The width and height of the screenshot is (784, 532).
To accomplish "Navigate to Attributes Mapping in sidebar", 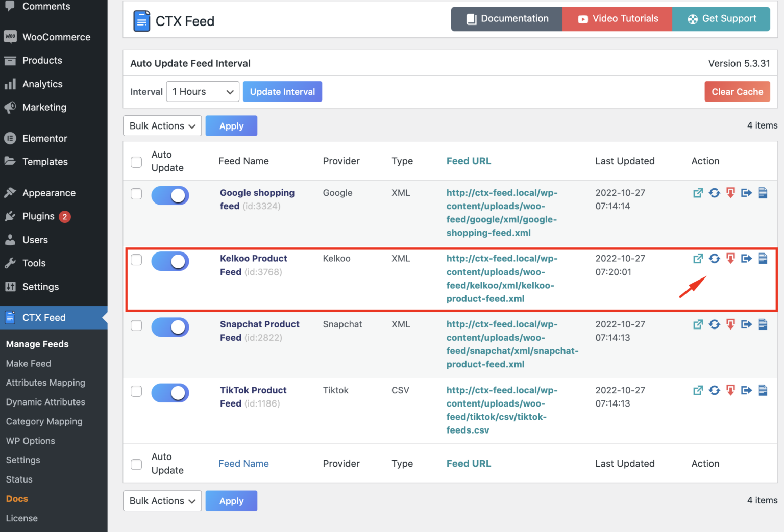I will tap(45, 383).
